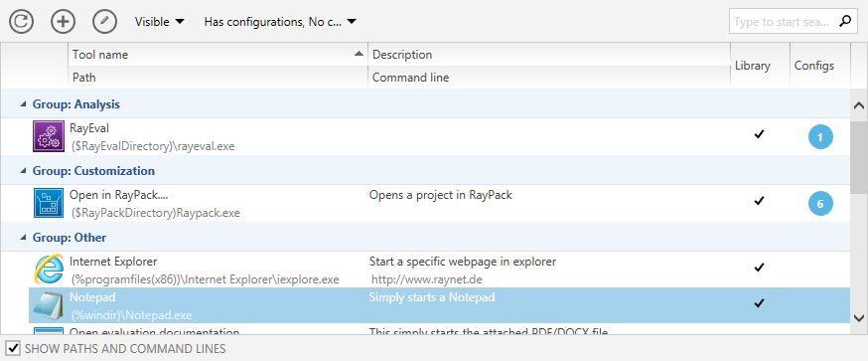Uncheck Show Paths and Command Lines
Image resolution: width=868 pixels, height=361 pixels.
(x=13, y=349)
